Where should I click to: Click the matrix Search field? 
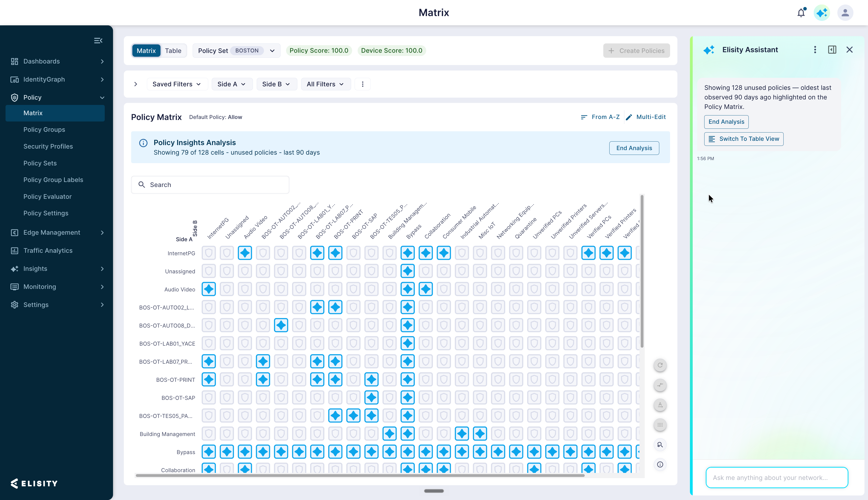coord(210,185)
